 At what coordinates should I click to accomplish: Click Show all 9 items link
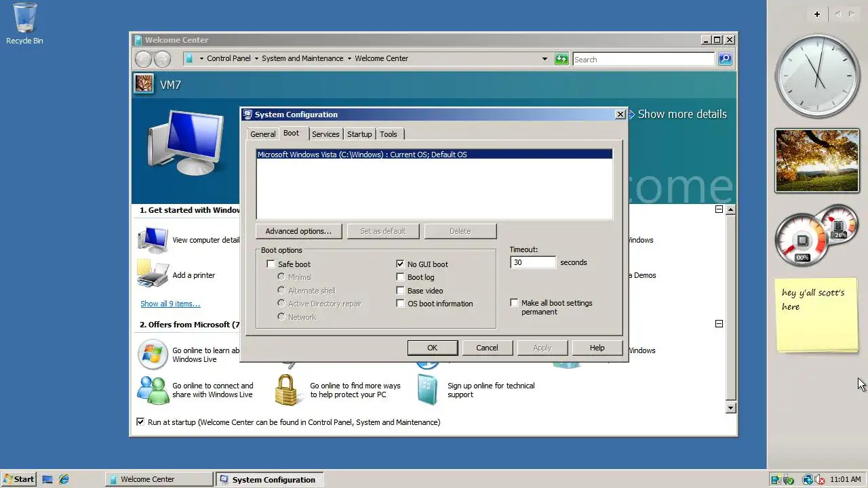[170, 304]
